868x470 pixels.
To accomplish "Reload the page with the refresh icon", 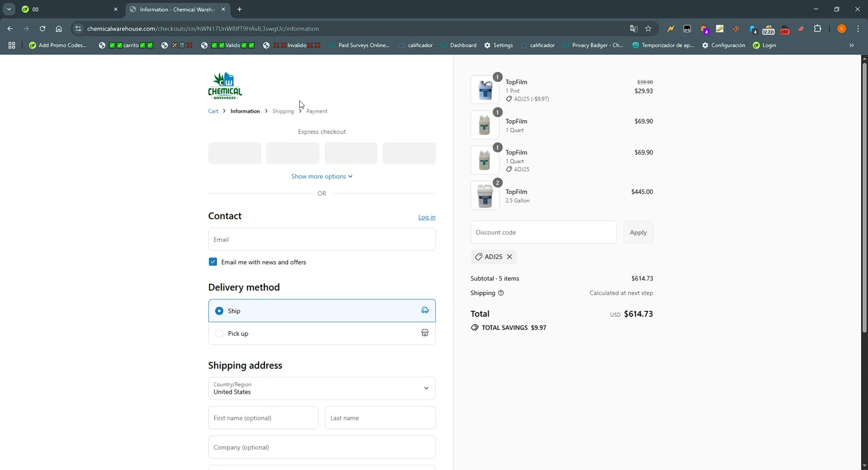I will click(42, 28).
